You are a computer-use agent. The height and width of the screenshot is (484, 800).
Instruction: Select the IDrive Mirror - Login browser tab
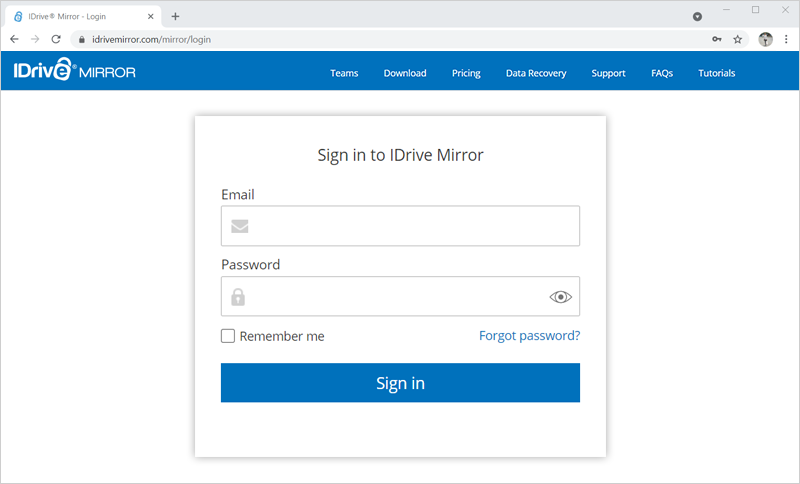pyautogui.click(x=84, y=16)
